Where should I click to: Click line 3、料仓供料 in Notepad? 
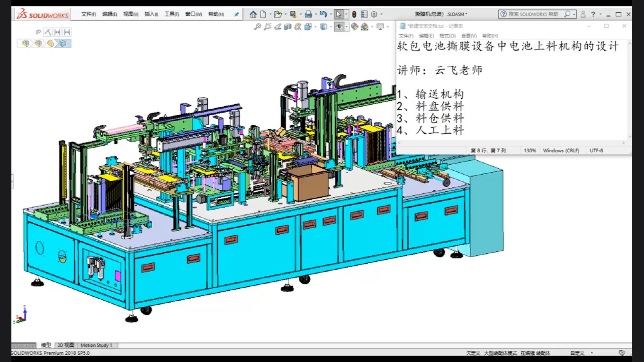430,118
